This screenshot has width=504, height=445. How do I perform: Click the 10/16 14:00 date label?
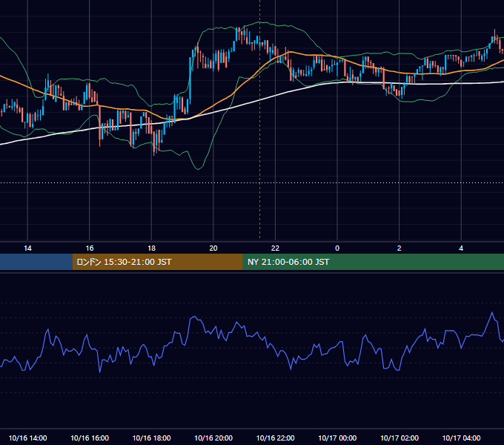[27, 438]
